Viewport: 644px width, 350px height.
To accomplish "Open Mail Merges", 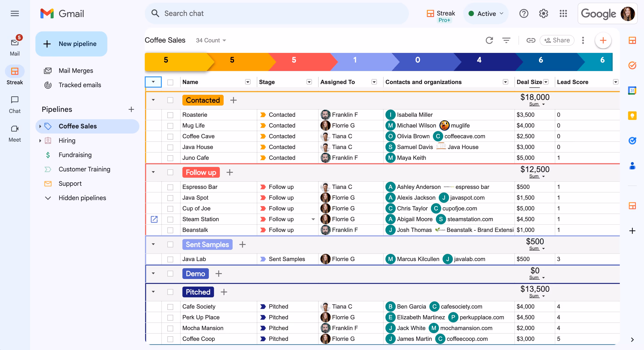I will pyautogui.click(x=76, y=71).
